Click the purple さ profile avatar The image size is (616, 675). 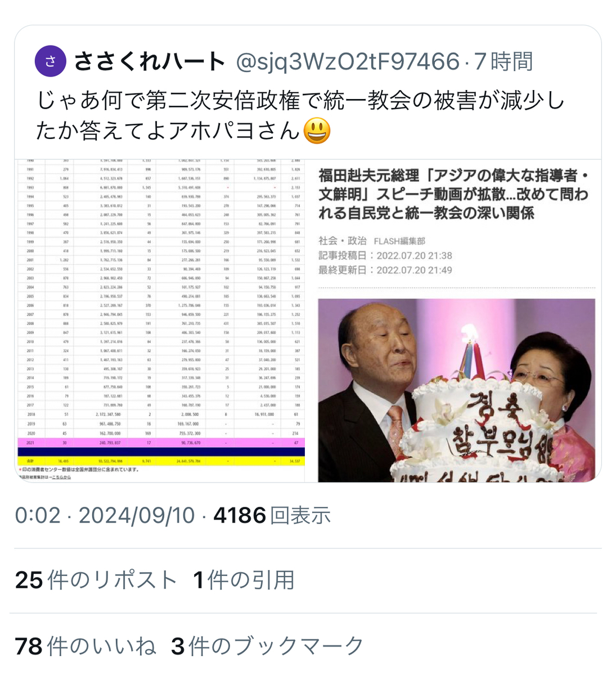pyautogui.click(x=51, y=61)
